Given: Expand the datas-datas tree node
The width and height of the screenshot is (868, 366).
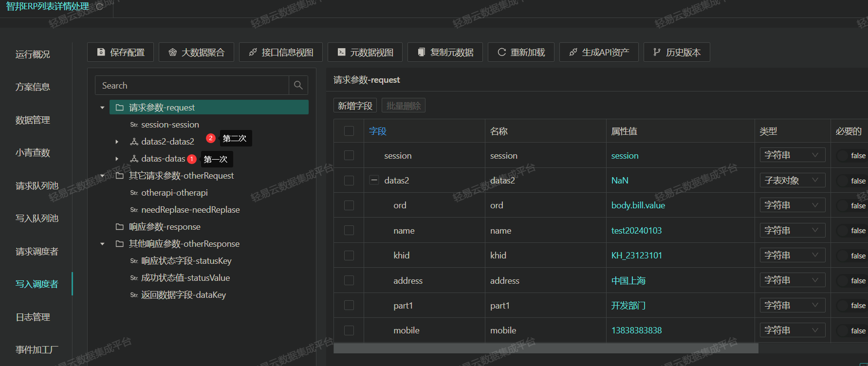Looking at the screenshot, I should [x=117, y=159].
